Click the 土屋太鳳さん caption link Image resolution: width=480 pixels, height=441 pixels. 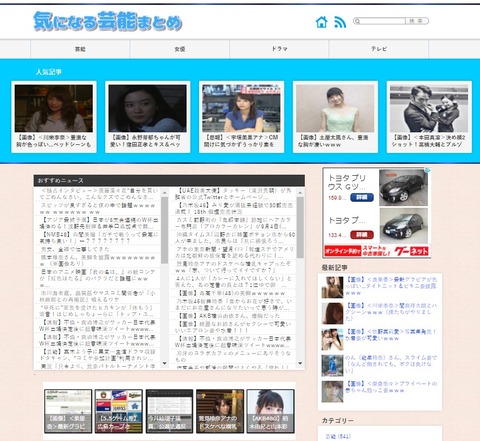(x=333, y=141)
